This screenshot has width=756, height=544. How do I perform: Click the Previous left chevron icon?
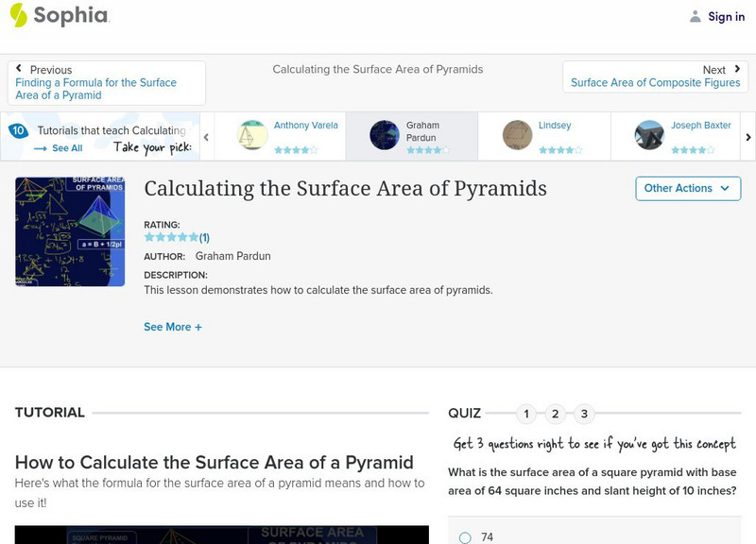(x=19, y=68)
